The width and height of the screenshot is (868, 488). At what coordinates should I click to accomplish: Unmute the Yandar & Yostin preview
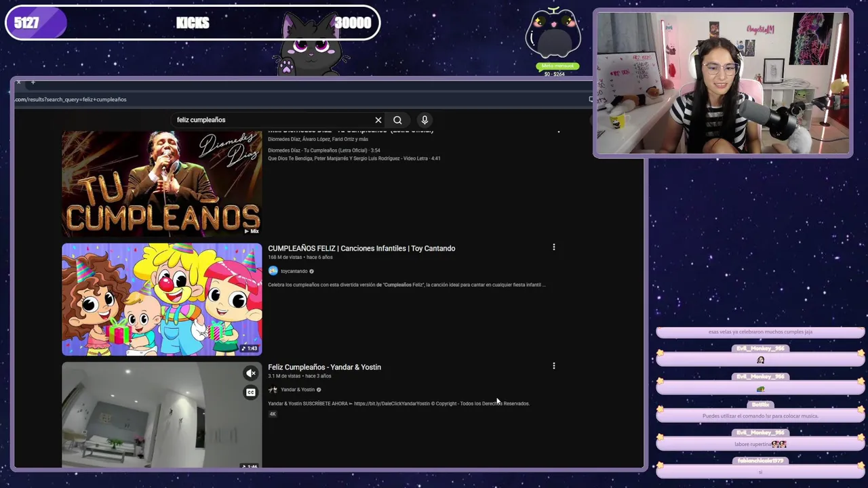[251, 373]
